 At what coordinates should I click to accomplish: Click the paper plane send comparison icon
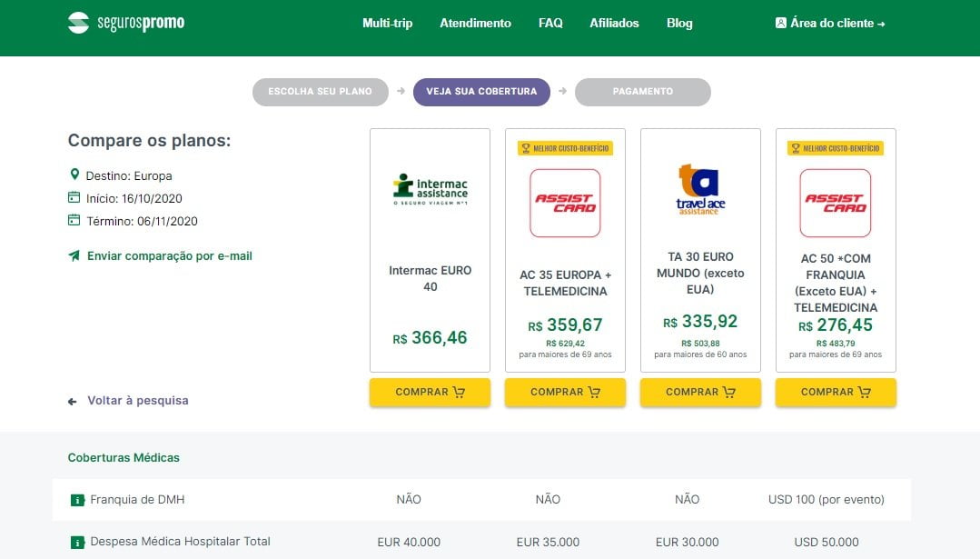click(74, 256)
